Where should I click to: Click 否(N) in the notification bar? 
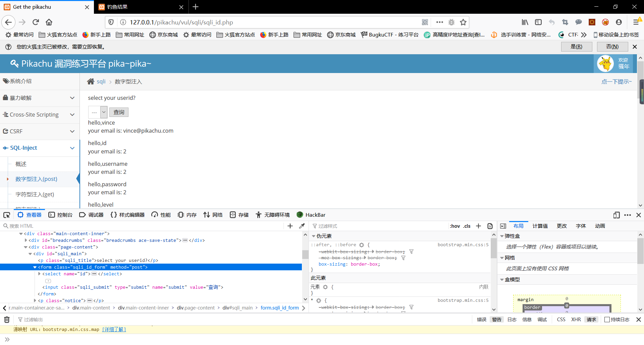(612, 47)
